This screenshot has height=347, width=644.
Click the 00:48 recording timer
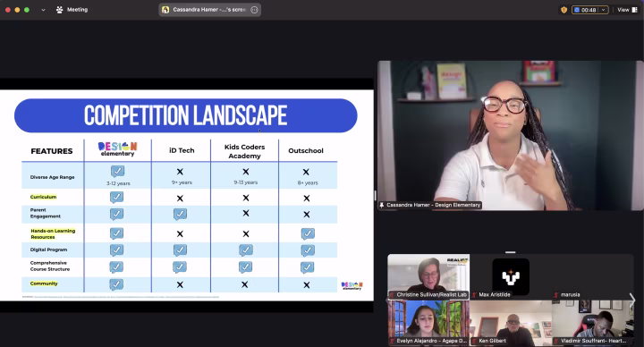tap(589, 10)
